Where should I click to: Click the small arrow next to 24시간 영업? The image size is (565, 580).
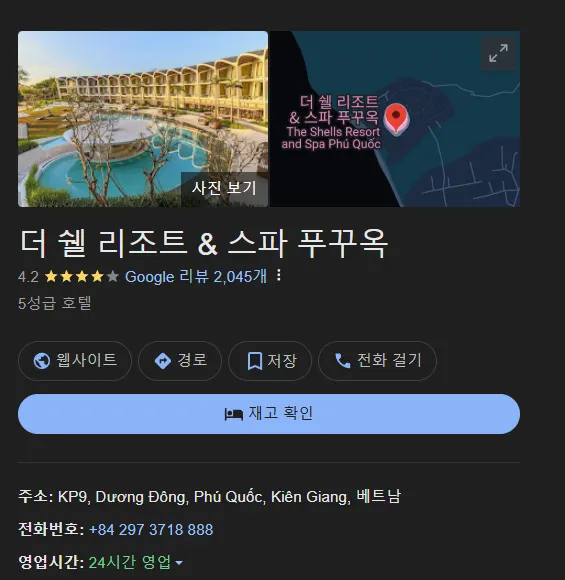(x=179, y=563)
